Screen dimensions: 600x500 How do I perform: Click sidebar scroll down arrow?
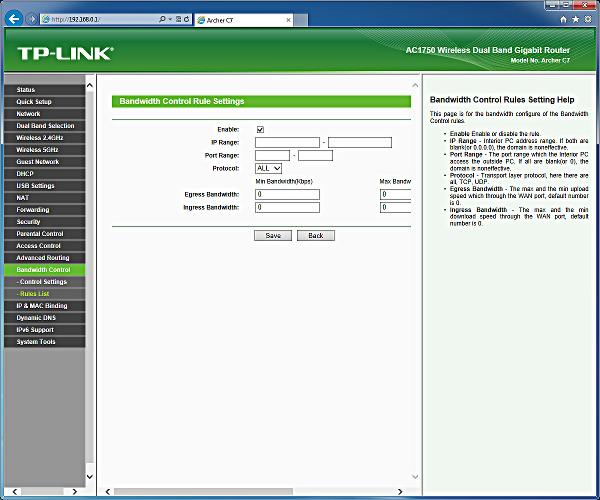[x=90, y=477]
